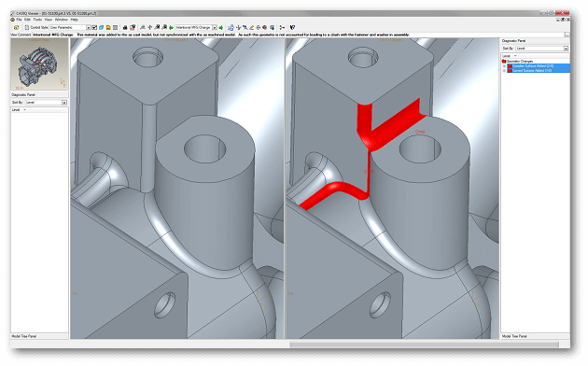Click the horizontal scrollbar at the bottom
Image resolution: width=588 pixels, height=366 pixels.
(x=424, y=345)
